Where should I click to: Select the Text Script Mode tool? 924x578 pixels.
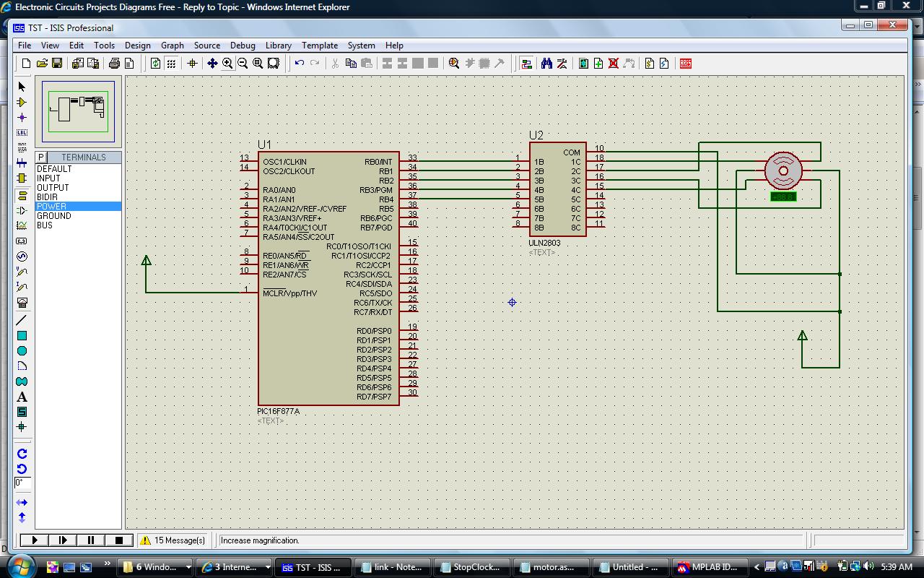pyautogui.click(x=22, y=147)
